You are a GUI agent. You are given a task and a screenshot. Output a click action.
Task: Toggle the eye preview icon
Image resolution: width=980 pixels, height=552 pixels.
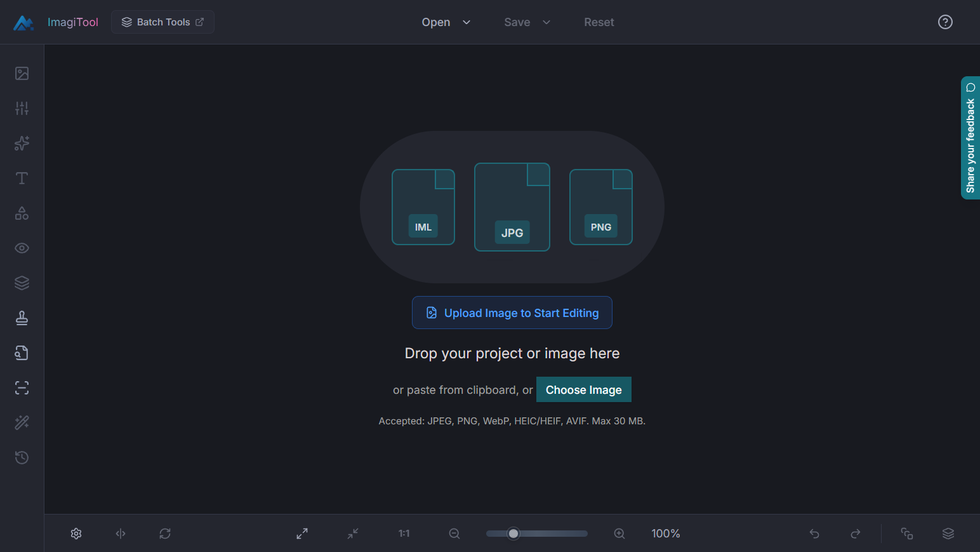(x=22, y=248)
